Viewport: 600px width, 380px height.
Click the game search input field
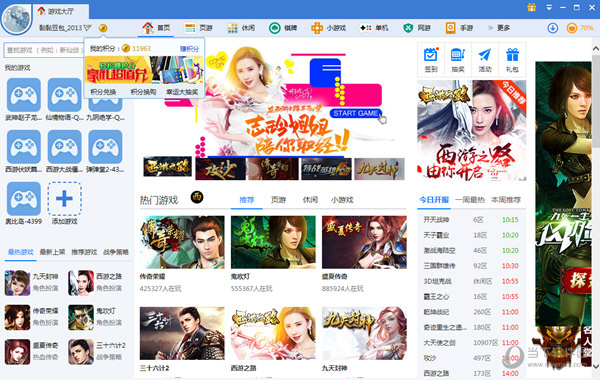pyautogui.click(x=43, y=50)
